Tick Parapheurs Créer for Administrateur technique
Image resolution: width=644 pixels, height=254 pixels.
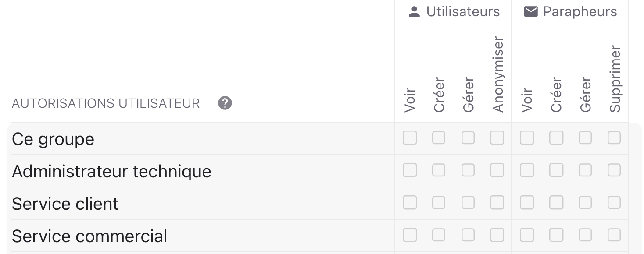tap(556, 170)
